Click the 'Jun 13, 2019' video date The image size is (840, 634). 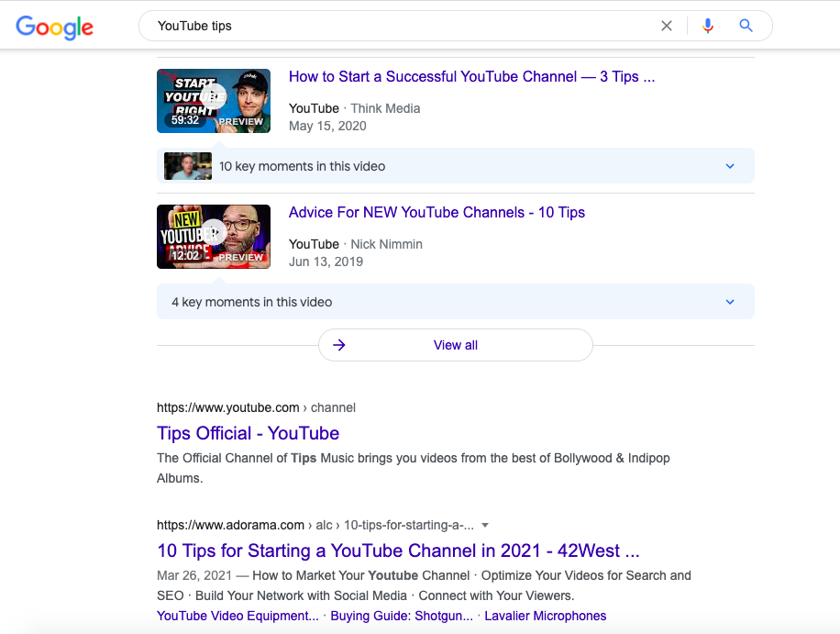click(x=326, y=261)
